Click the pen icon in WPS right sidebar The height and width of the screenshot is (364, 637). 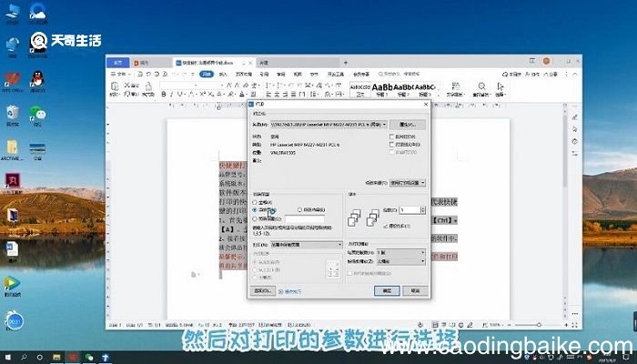pyautogui.click(x=575, y=117)
